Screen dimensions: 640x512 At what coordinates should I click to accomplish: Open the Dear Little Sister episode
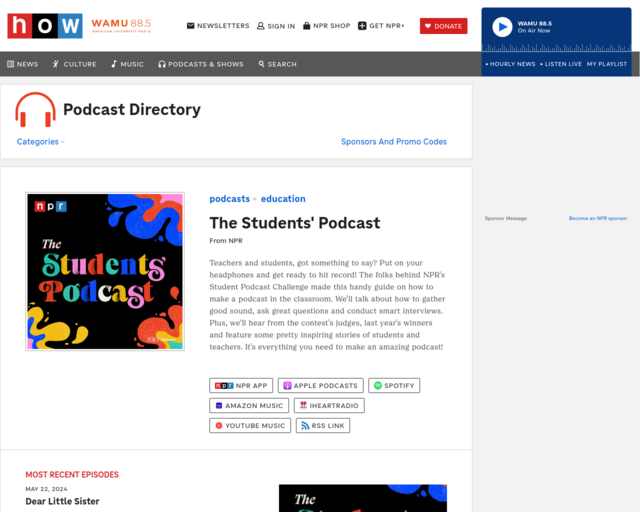click(62, 501)
